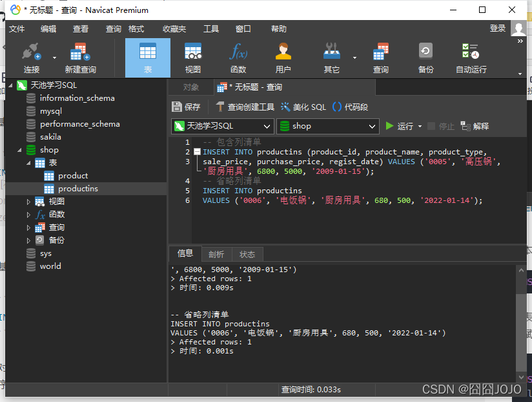Click in the SQL editor on line 6
Screen dimensions: 532x402
click(342, 200)
